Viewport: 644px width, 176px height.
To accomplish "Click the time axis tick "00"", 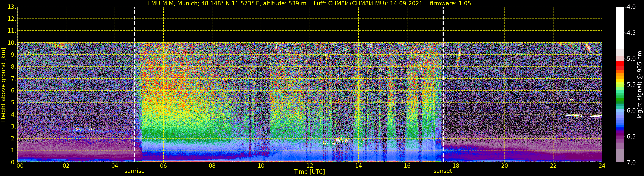I will [20, 166].
